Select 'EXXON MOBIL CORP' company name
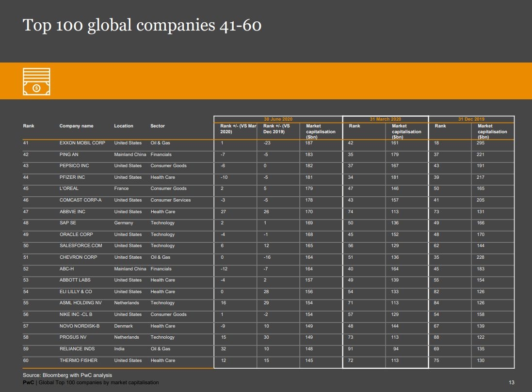Screen dimensions: 532x392 (82, 143)
